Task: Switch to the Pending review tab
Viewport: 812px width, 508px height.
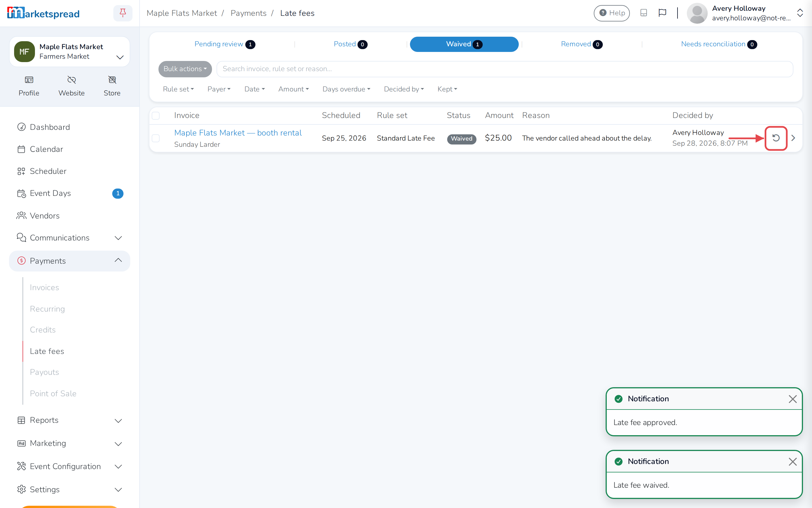Action: [225, 44]
